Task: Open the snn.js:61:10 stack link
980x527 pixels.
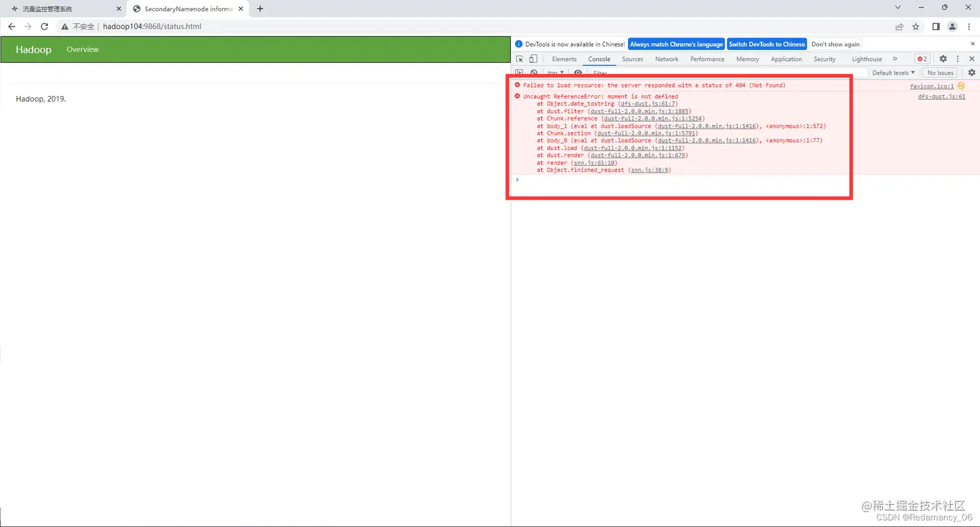Action: click(594, 163)
